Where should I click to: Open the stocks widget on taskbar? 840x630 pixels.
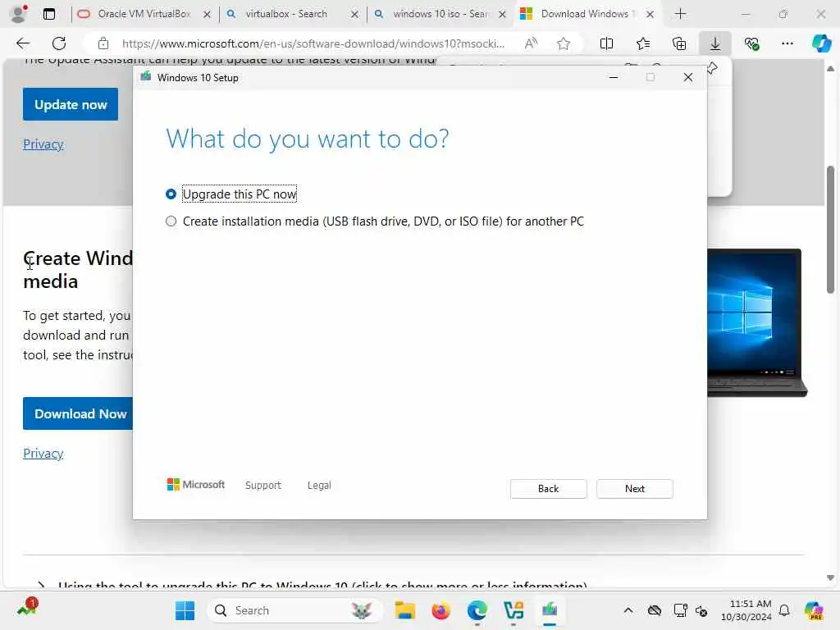click(x=27, y=608)
